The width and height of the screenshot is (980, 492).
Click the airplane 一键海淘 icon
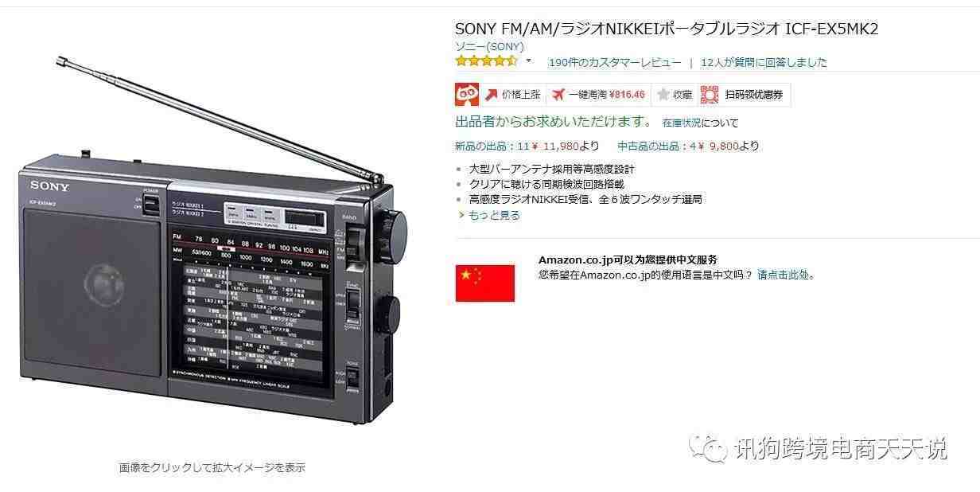[x=558, y=95]
